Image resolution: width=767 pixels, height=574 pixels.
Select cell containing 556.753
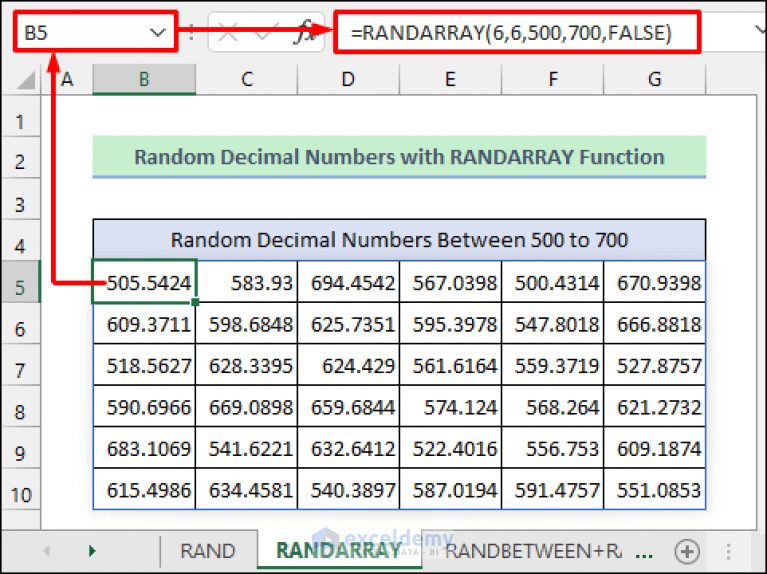point(553,448)
